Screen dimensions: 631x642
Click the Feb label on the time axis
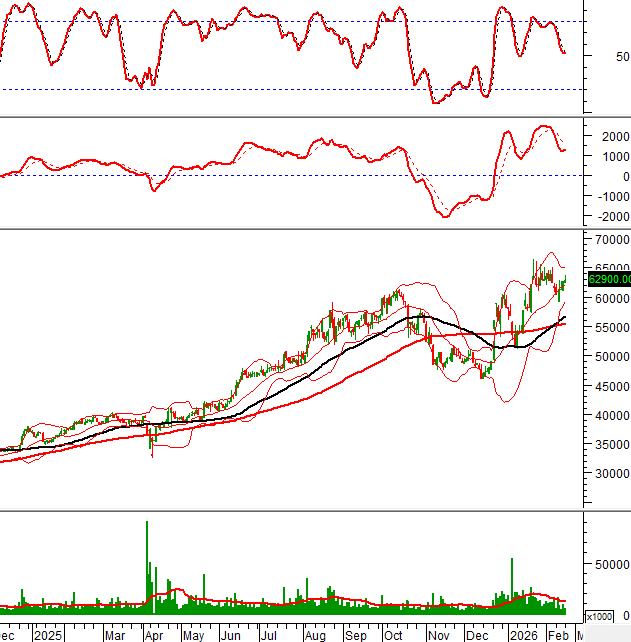click(557, 635)
